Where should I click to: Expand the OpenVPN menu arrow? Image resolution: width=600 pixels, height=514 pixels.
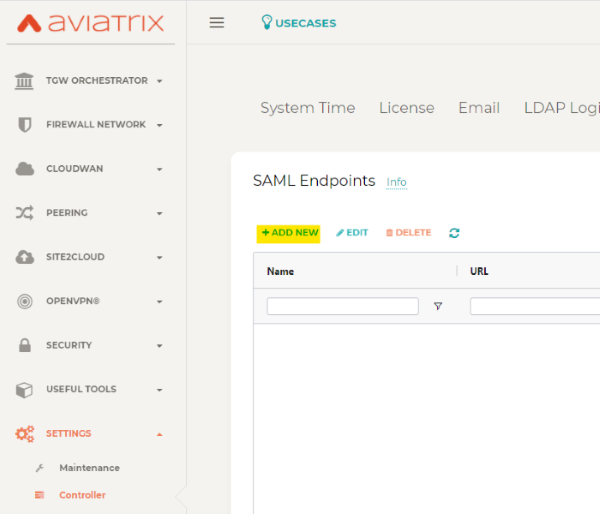click(x=159, y=302)
